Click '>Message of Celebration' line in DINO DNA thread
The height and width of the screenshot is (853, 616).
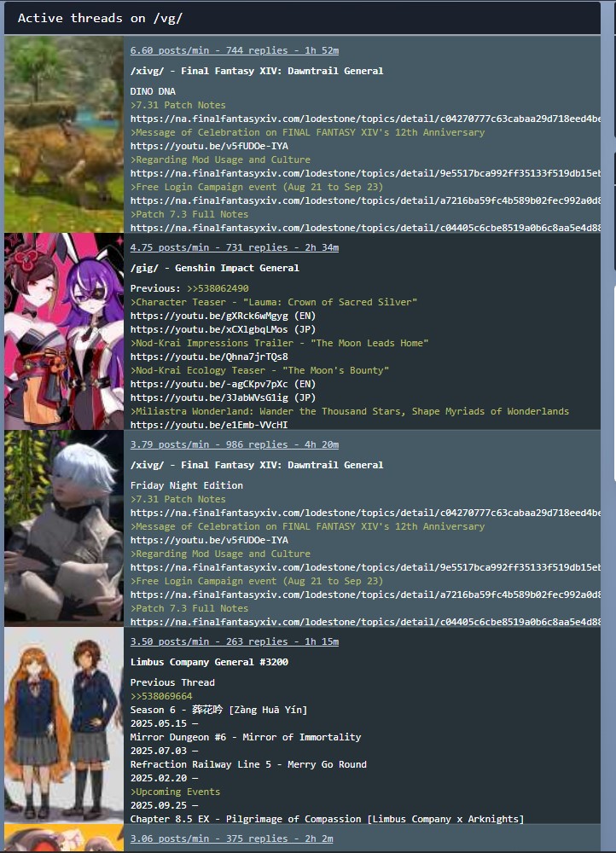tap(307, 132)
